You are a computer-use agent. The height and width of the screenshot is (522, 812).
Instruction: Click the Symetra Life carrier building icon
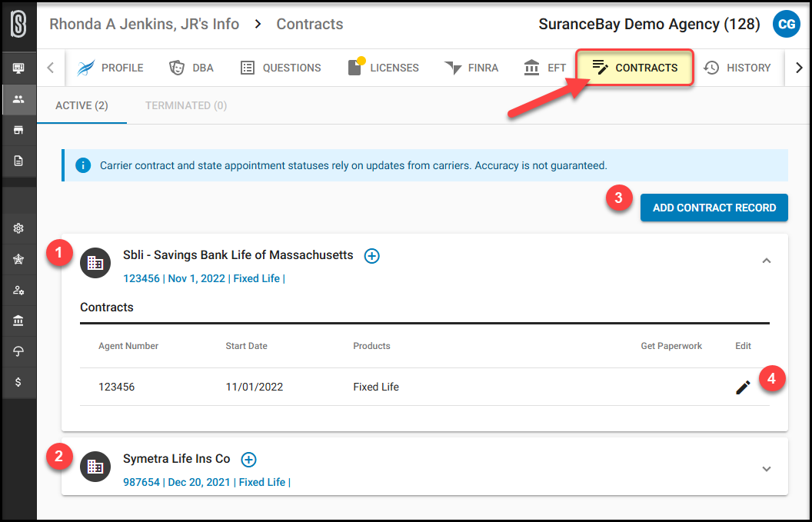[95, 467]
